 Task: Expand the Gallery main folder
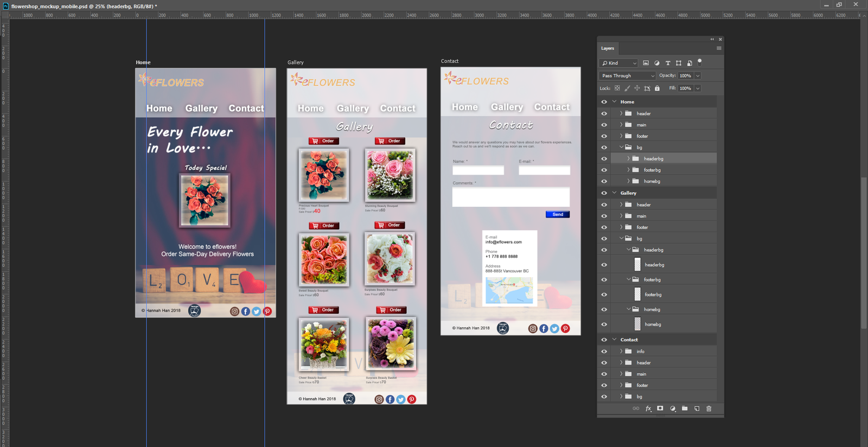621,216
